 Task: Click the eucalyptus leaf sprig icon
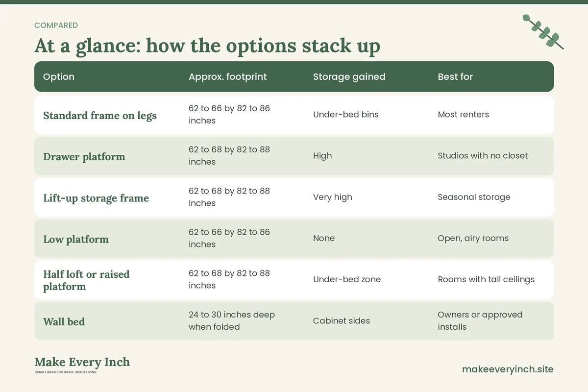coord(543,31)
